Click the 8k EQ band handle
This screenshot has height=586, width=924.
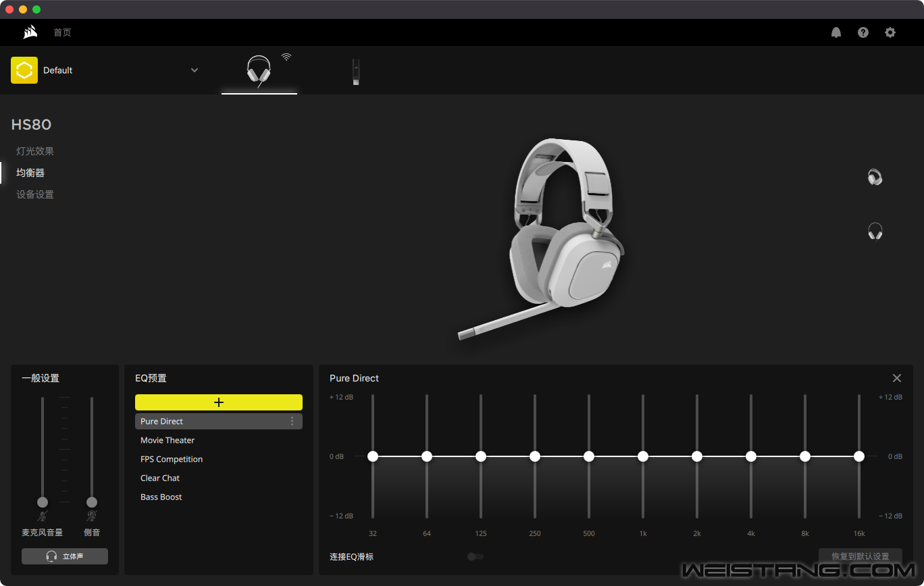click(805, 456)
